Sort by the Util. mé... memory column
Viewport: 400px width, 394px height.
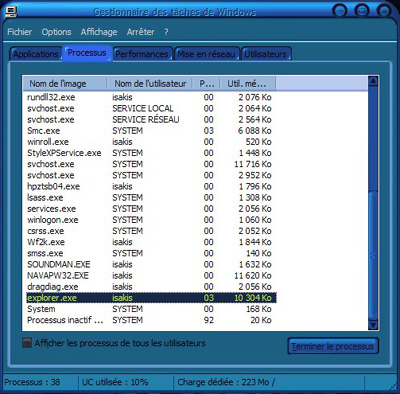[x=248, y=84]
